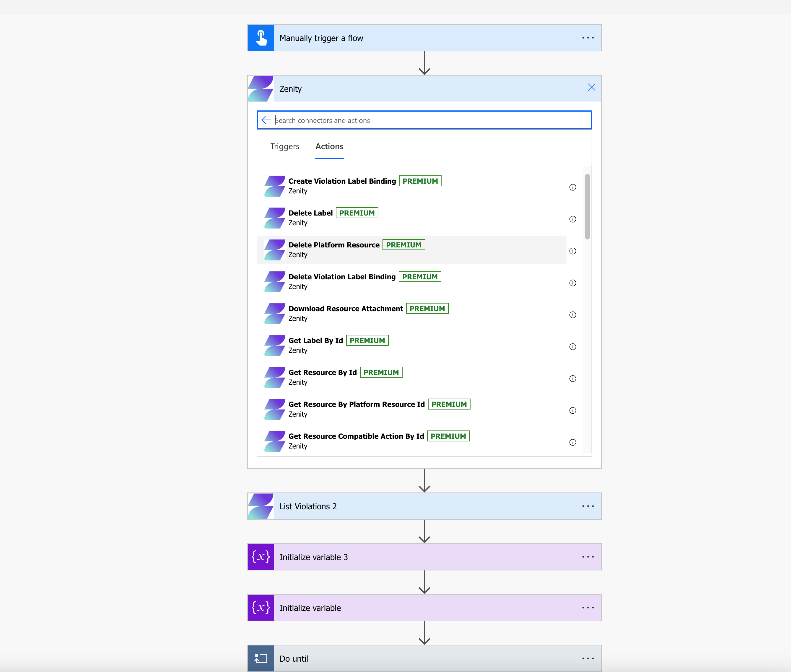
Task: Select Get Resource By Platform Resource Id
Action: [x=356, y=404]
